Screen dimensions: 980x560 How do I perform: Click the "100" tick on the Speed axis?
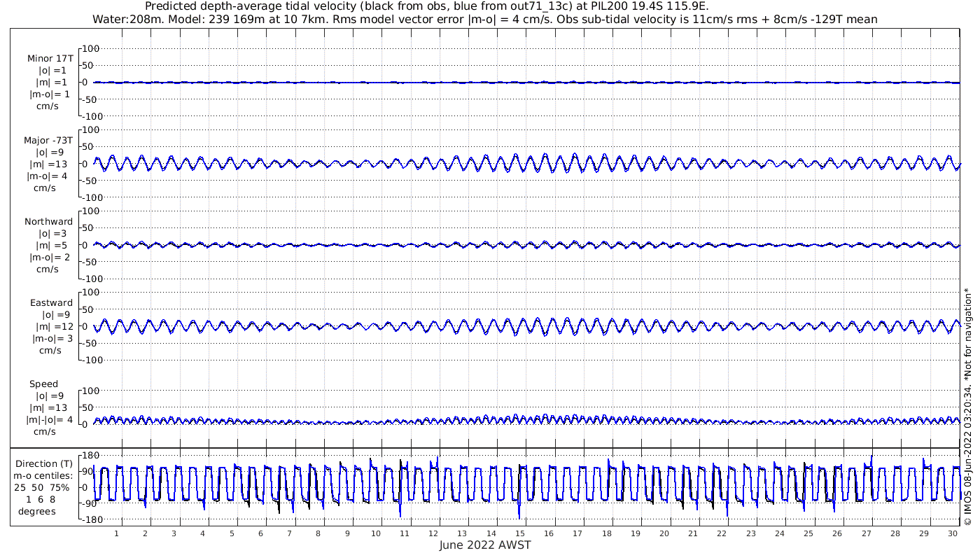point(92,391)
